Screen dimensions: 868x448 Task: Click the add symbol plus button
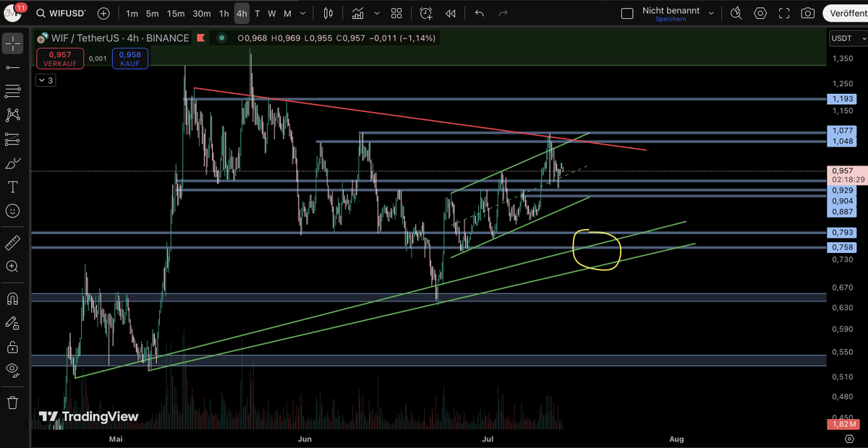104,13
